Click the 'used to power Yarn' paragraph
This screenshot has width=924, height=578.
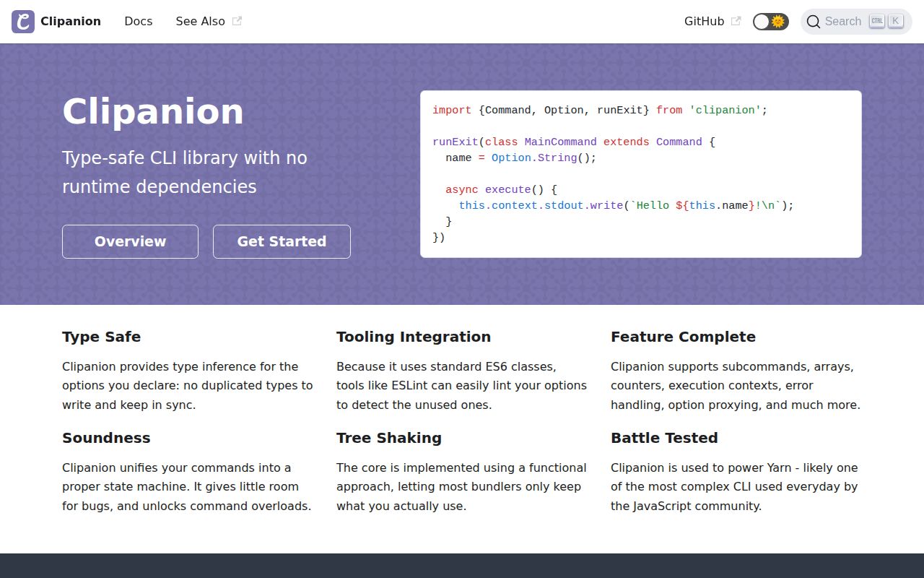(735, 487)
